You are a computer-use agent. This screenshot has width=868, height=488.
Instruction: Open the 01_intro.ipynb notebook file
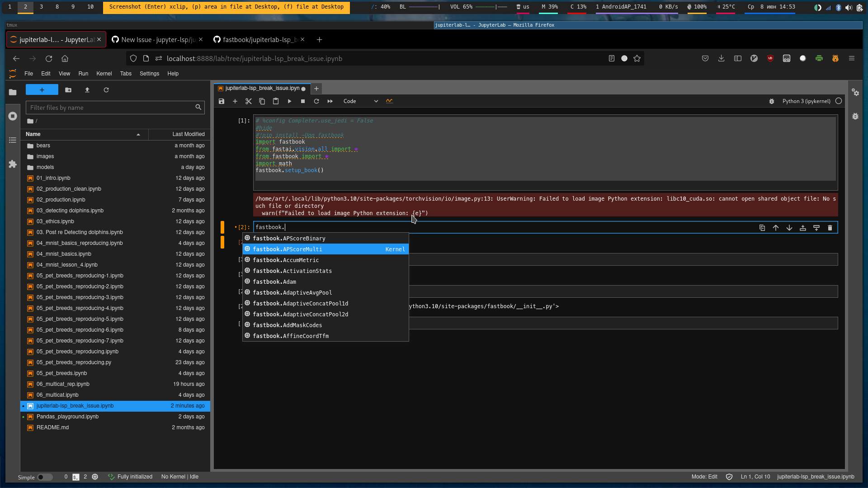(53, 178)
